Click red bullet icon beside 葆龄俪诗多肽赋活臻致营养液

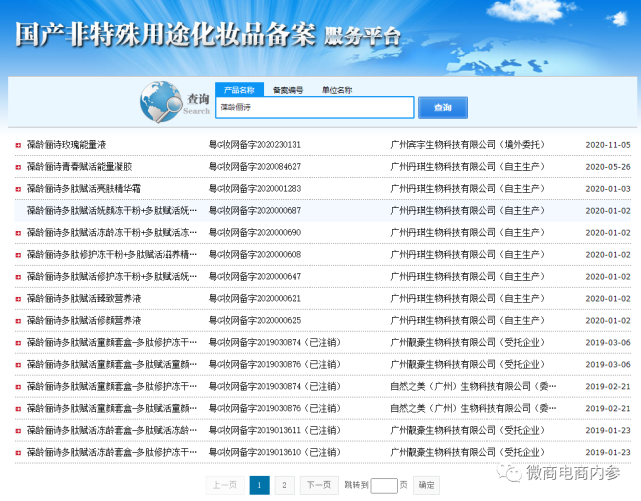18,299
